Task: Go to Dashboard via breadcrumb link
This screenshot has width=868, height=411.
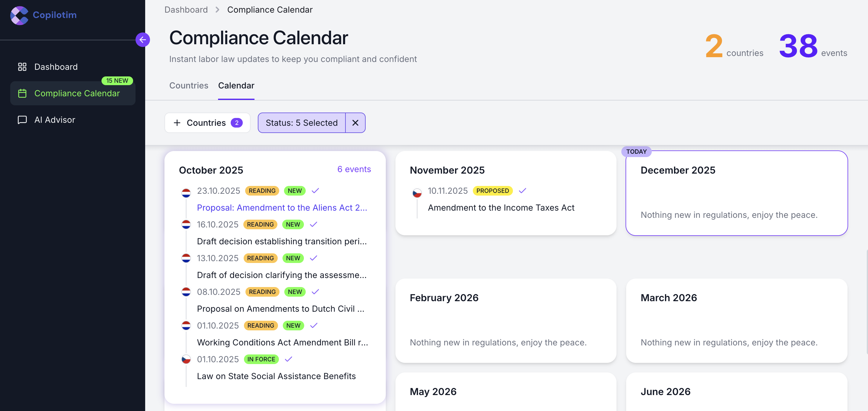Action: pos(186,10)
